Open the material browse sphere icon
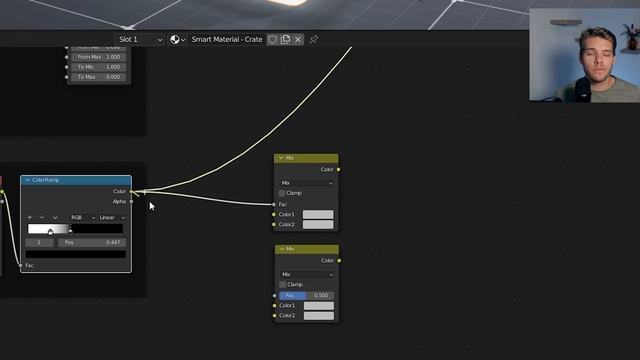Image resolution: width=640 pixels, height=360 pixels. tap(177, 40)
